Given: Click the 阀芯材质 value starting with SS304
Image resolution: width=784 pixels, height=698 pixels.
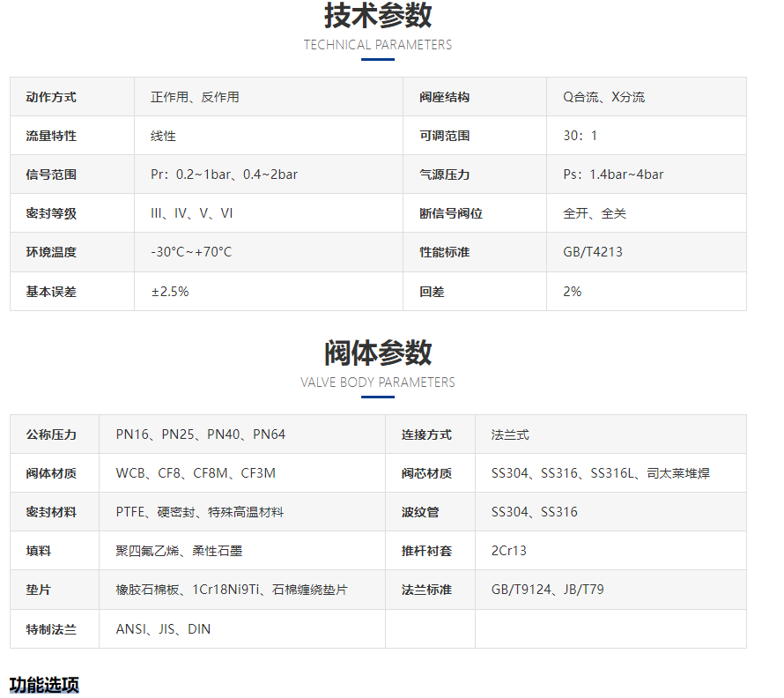Looking at the screenshot, I should click(600, 473).
